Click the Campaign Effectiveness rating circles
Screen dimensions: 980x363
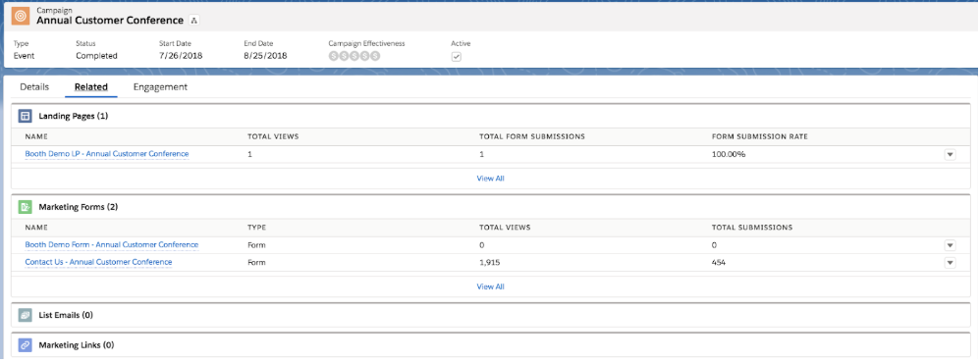tap(354, 56)
